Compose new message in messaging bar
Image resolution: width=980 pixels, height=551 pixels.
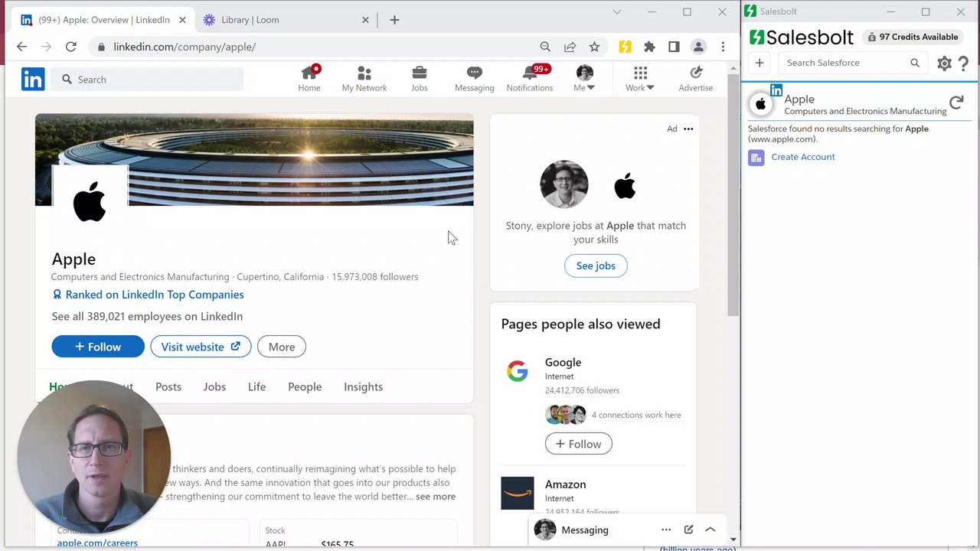coord(688,530)
